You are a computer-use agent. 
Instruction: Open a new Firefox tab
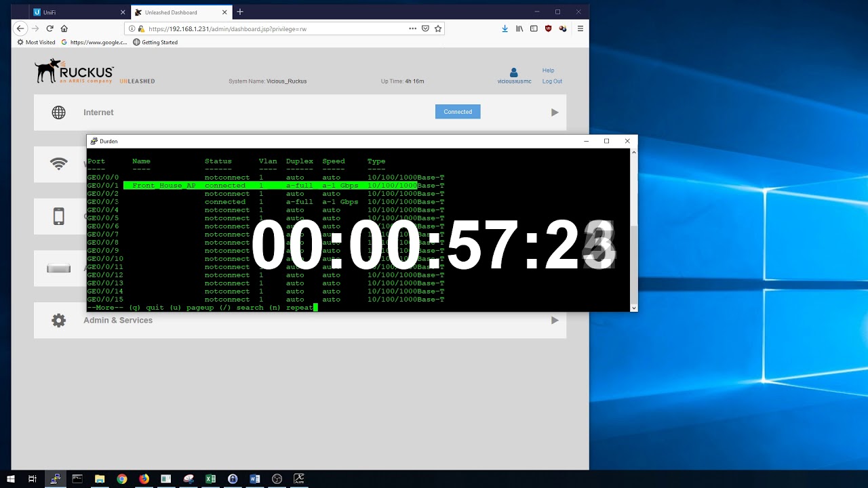coord(240,12)
